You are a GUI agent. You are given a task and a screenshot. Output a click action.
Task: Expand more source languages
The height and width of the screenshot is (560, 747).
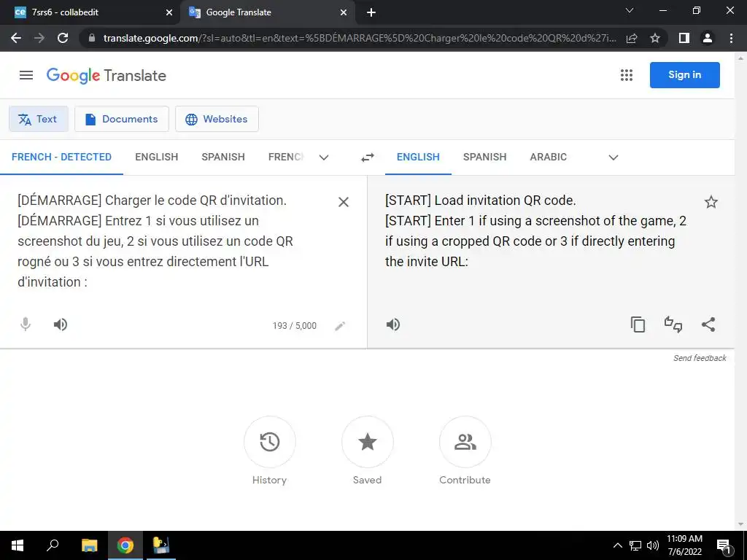click(324, 157)
